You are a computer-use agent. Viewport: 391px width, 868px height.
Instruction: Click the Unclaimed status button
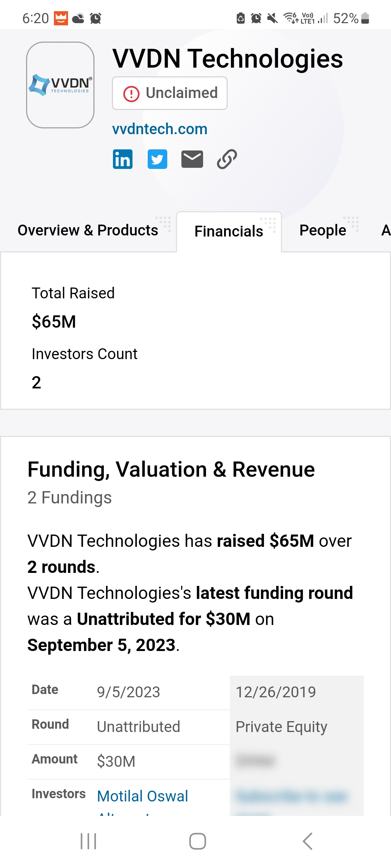coord(170,93)
